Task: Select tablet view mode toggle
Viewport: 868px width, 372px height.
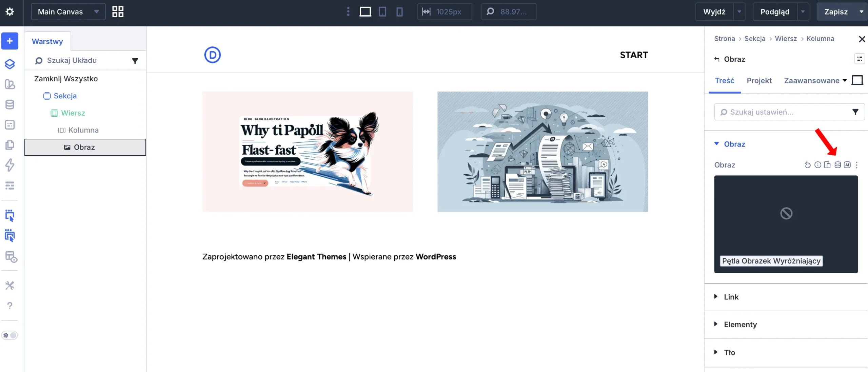Action: (382, 12)
